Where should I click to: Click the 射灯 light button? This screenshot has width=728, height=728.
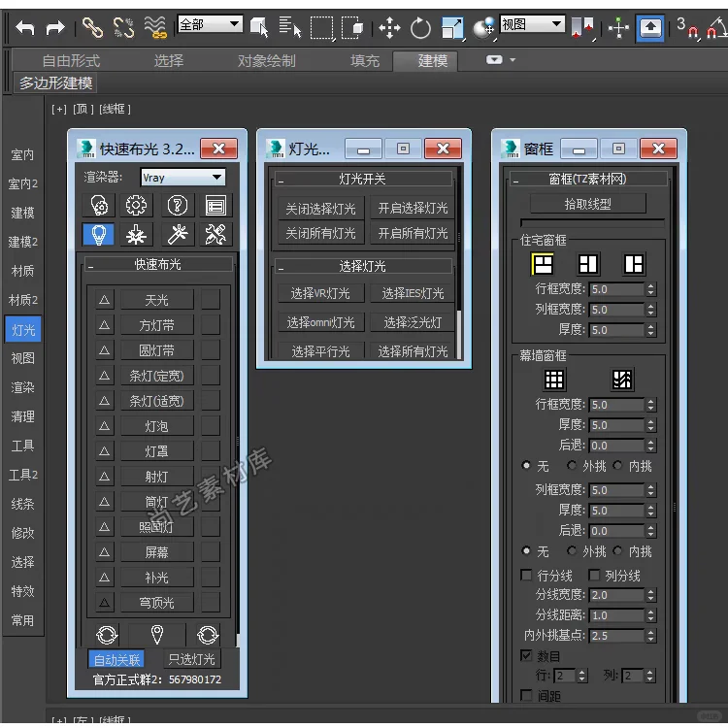tap(157, 477)
